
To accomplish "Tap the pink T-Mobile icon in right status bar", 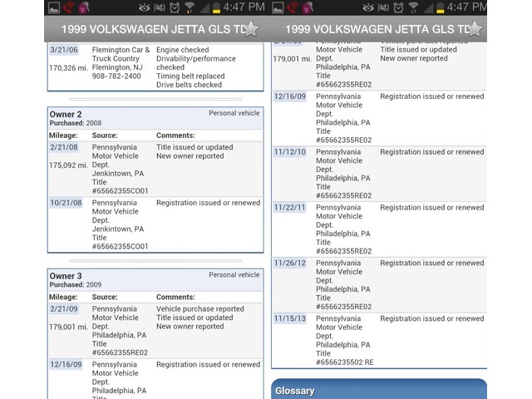I will pyautogui.click(x=308, y=7).
